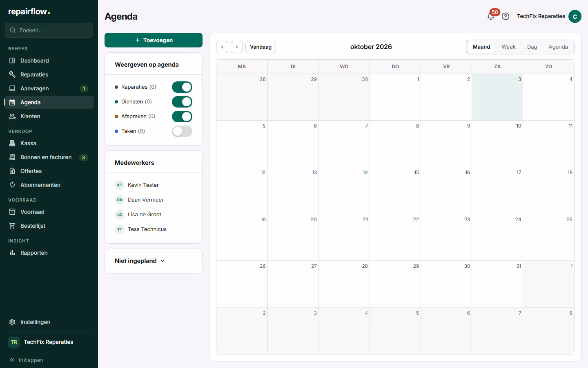
Task: Expand the Niet ingepland section
Action: (x=140, y=261)
